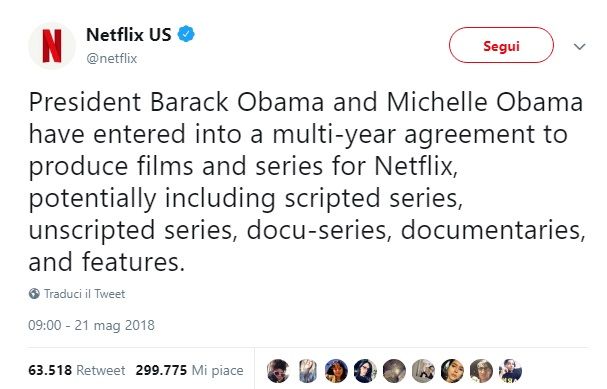The image size is (607, 389).
Task: View the 63.518 Retweet list
Action: pos(77,370)
